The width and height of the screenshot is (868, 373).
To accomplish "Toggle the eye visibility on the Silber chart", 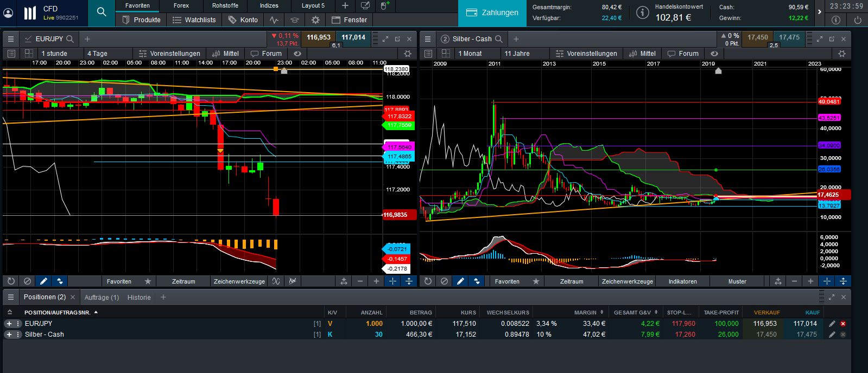I will coord(714,54).
